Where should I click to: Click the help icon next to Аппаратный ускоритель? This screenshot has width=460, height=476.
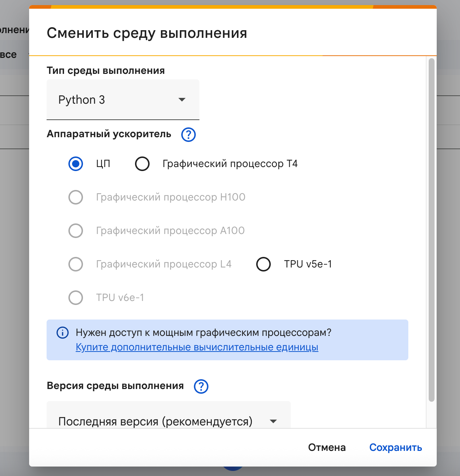click(188, 135)
